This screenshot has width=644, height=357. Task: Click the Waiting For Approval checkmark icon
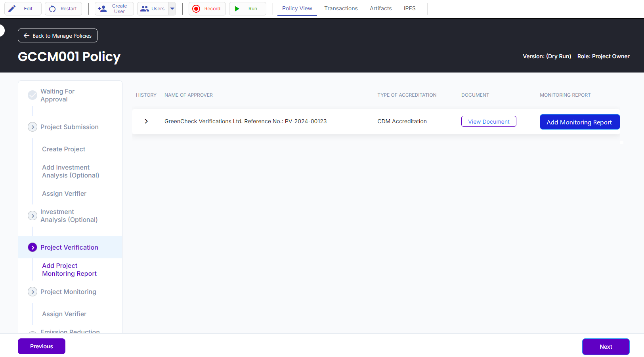pos(32,95)
